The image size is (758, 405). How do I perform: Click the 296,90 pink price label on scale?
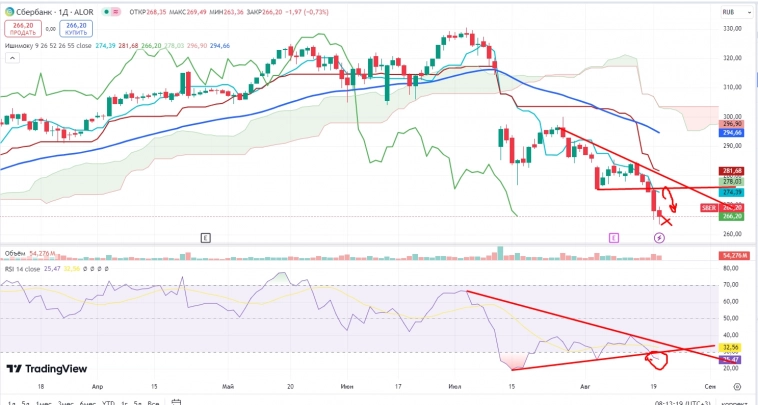pyautogui.click(x=733, y=124)
